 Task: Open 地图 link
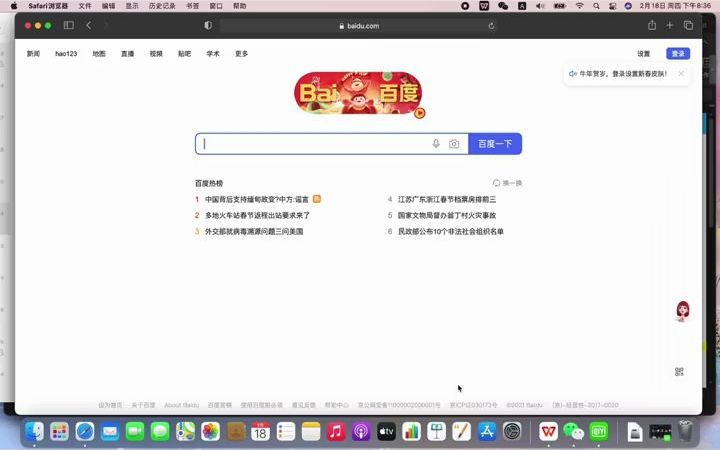click(x=99, y=53)
